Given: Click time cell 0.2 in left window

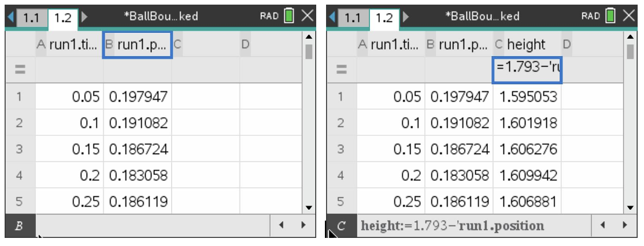Looking at the screenshot, I should 69,175.
